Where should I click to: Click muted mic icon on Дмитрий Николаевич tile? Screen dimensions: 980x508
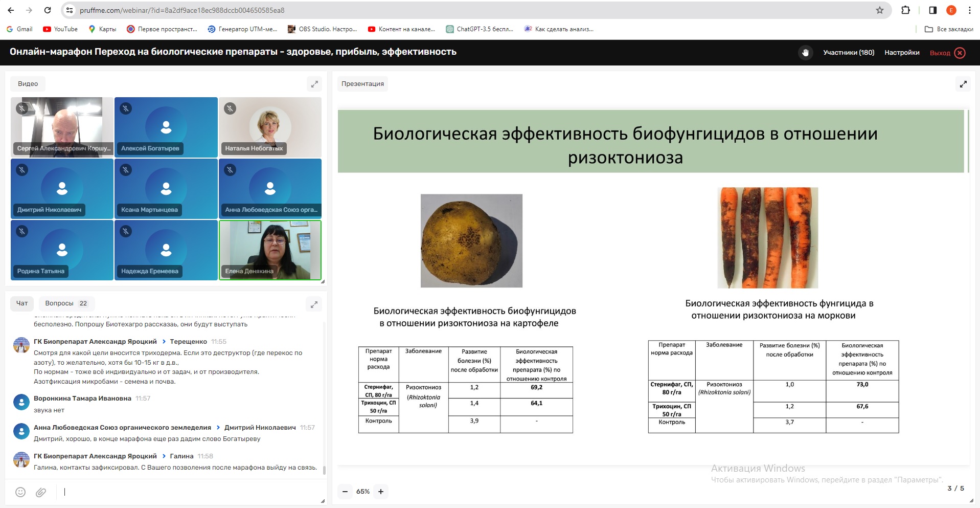point(22,170)
